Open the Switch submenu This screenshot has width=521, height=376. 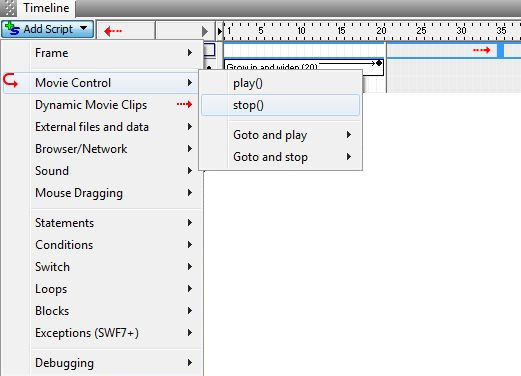pyautogui.click(x=103, y=267)
